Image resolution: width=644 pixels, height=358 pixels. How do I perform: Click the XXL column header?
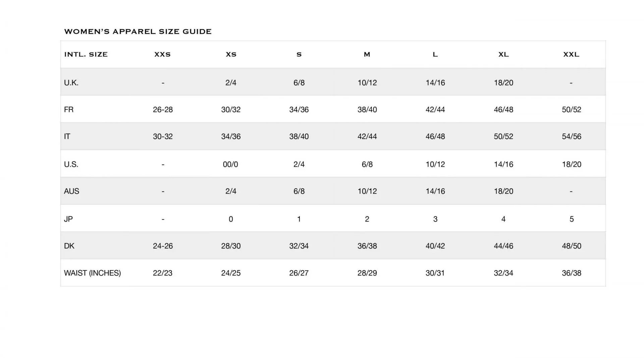(571, 54)
